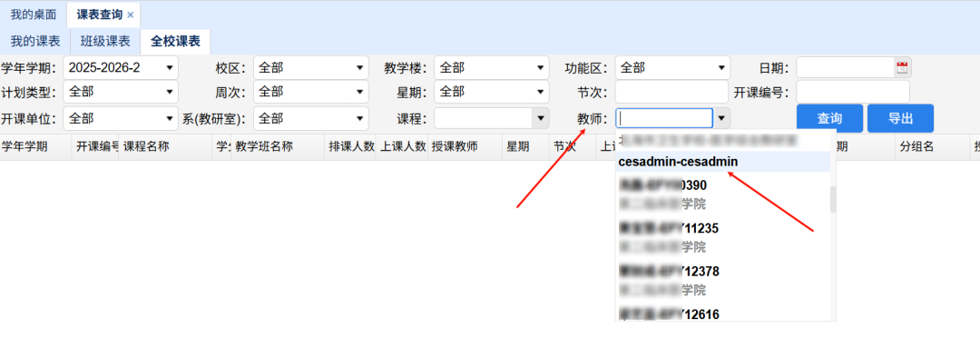
Task: Click 星期 column header
Action: pyautogui.click(x=525, y=147)
